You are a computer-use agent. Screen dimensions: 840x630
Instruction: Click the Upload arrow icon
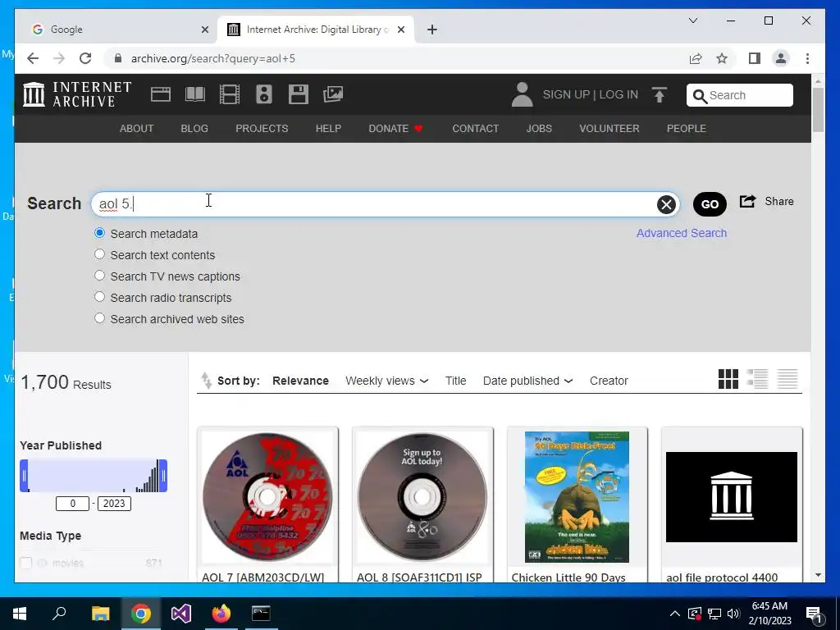659,95
